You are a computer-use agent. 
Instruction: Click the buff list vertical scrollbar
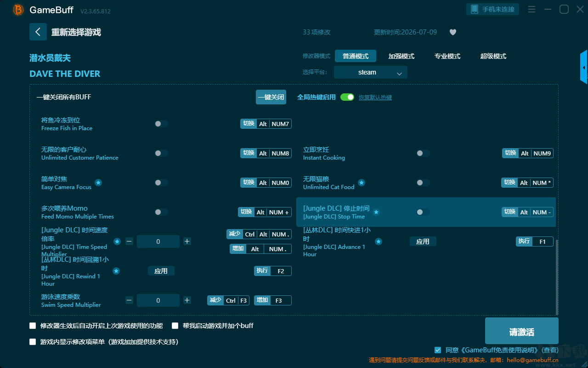coord(558,276)
